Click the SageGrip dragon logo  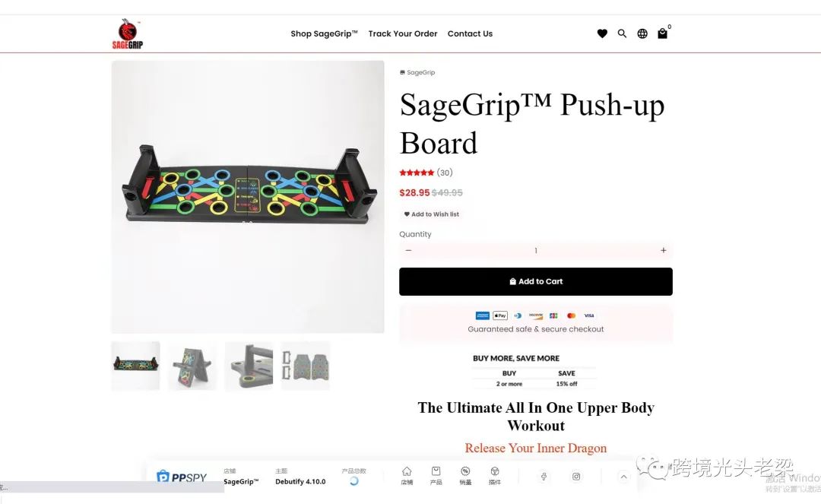tap(127, 34)
